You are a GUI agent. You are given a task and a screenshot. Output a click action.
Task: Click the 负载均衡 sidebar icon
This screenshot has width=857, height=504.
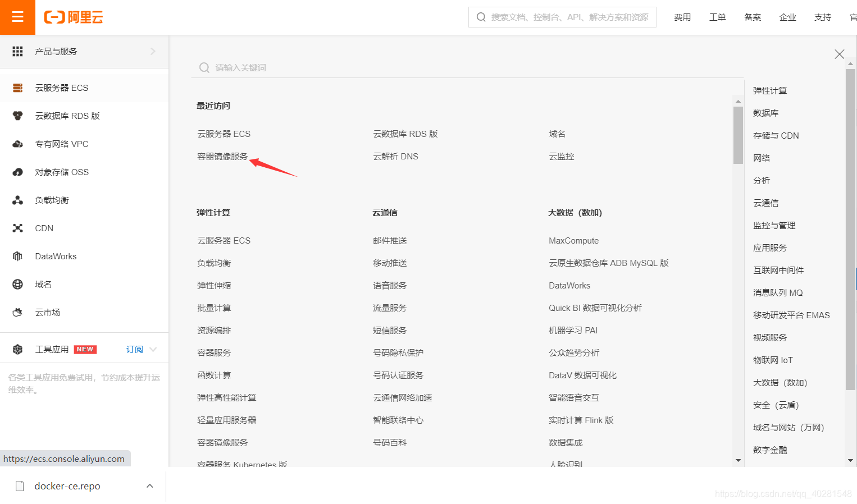[x=18, y=200]
